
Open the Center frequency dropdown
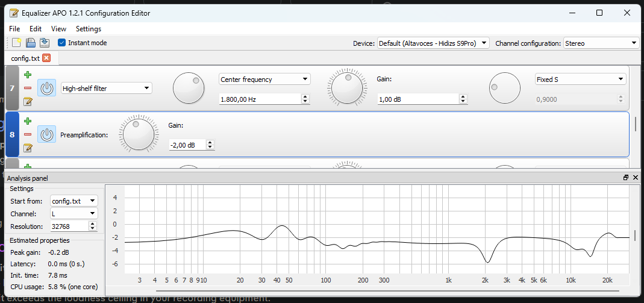point(264,80)
